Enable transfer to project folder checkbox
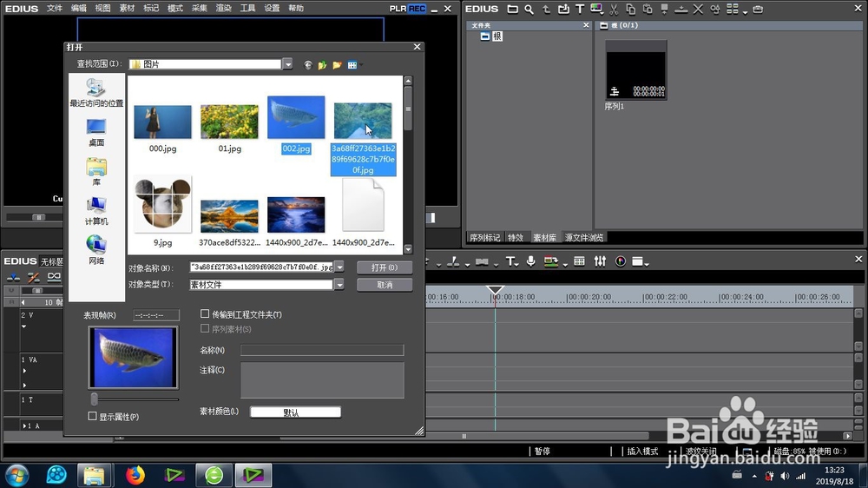This screenshot has height=488, width=868. [x=205, y=314]
